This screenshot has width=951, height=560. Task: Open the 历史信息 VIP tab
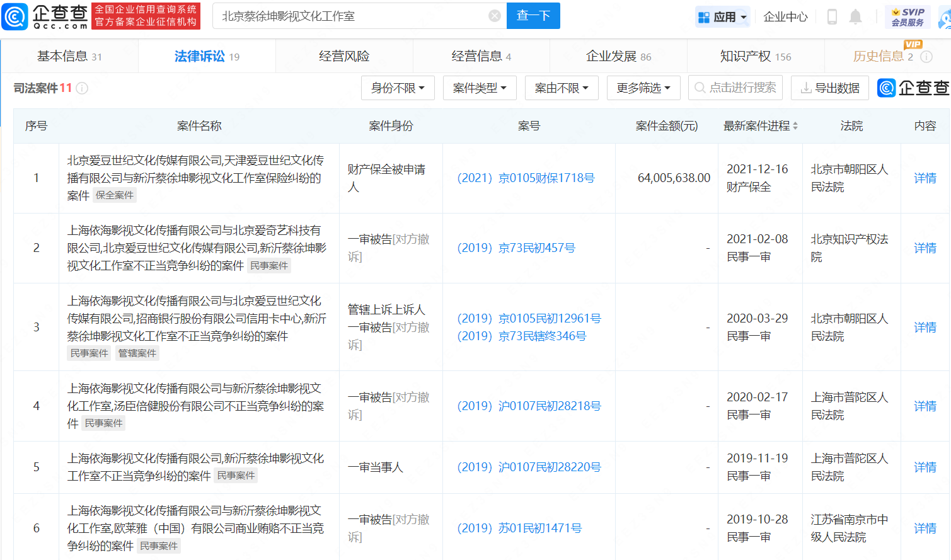pyautogui.click(x=883, y=57)
